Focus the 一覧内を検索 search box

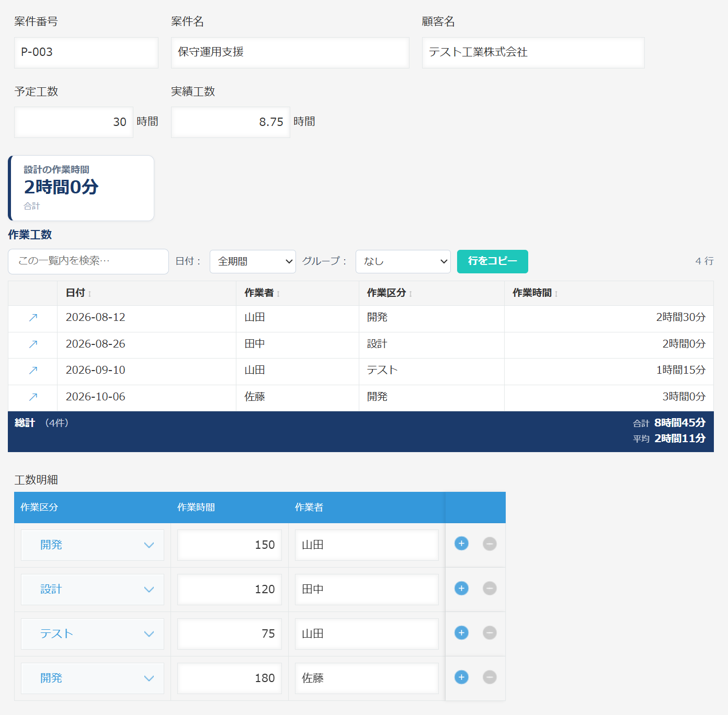(x=88, y=261)
